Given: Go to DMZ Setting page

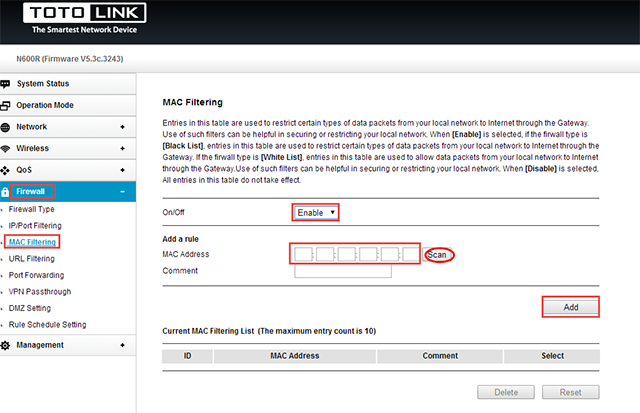Looking at the screenshot, I should click(30, 308).
